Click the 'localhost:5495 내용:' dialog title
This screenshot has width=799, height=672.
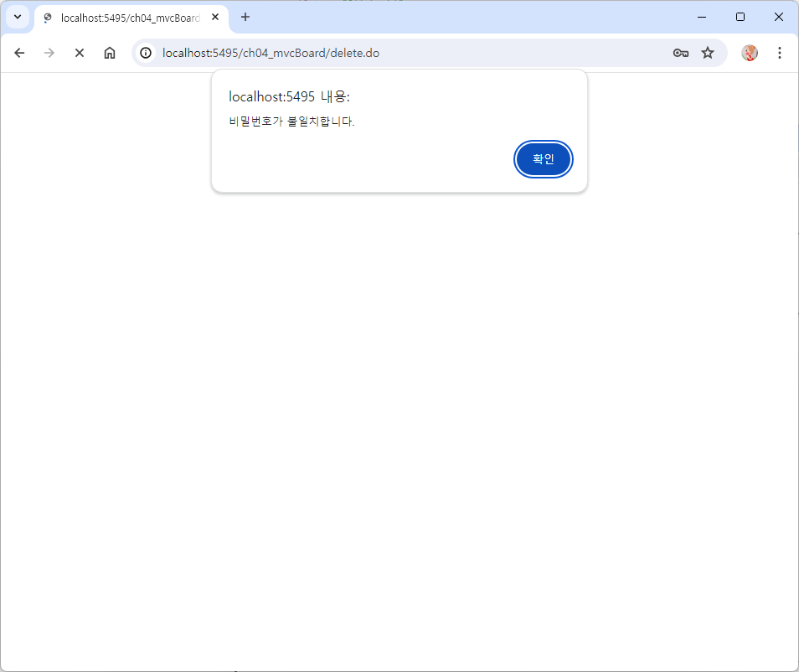point(290,96)
